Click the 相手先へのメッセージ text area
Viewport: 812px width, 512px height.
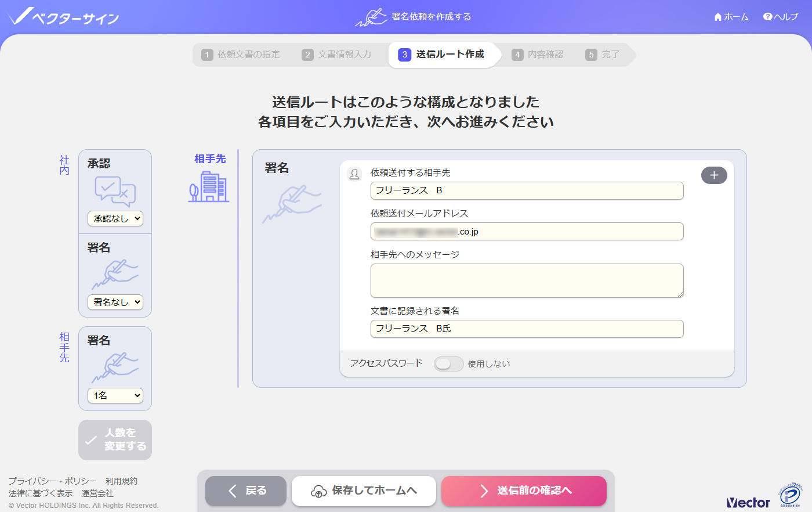pyautogui.click(x=527, y=281)
